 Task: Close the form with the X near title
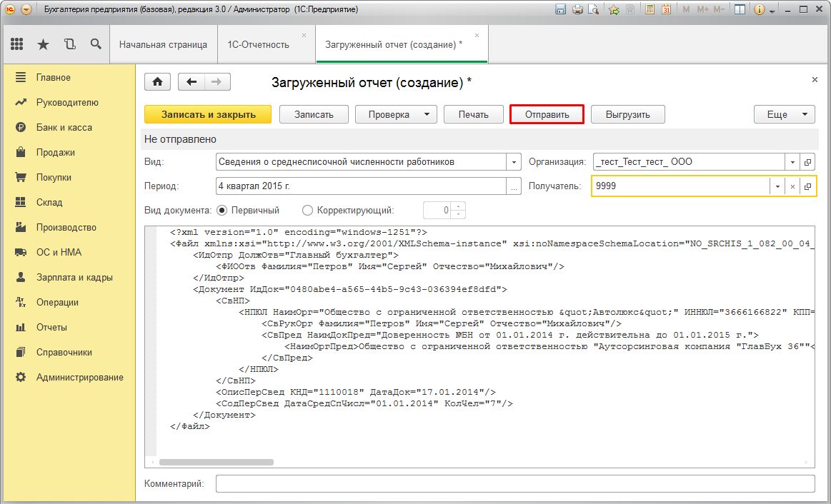pyautogui.click(x=815, y=80)
